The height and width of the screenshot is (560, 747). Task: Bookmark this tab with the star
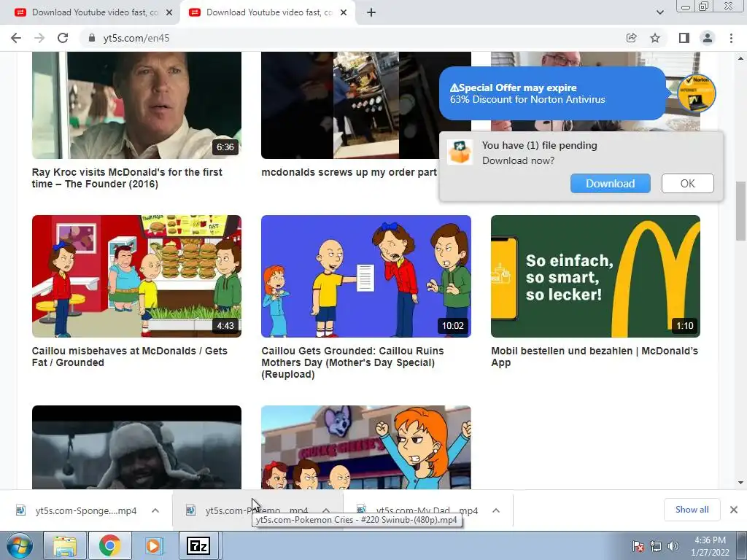pos(656,38)
